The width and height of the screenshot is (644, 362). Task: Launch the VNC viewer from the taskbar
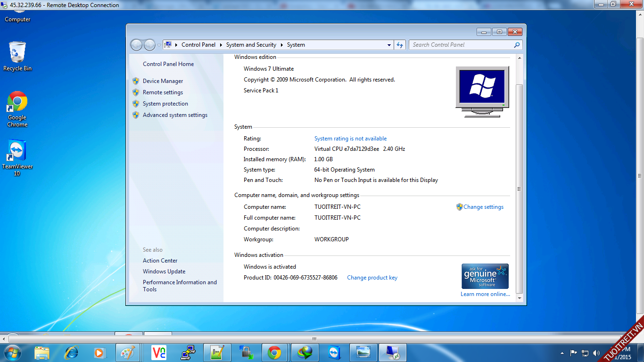coord(159,353)
